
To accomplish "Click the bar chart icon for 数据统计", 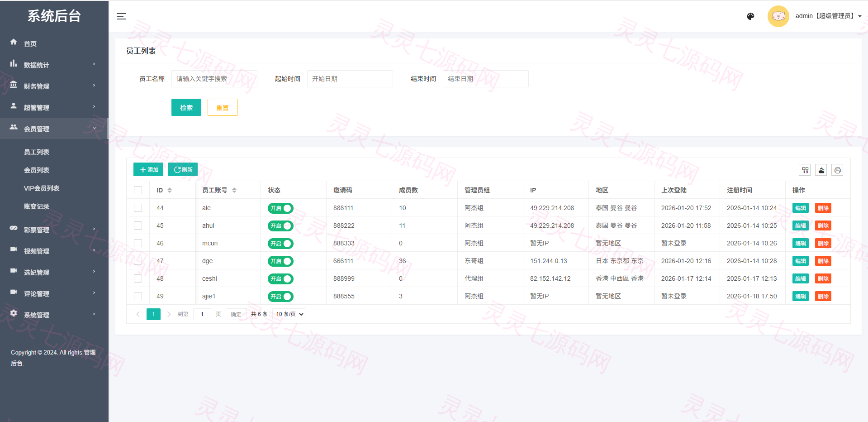I will pos(14,63).
